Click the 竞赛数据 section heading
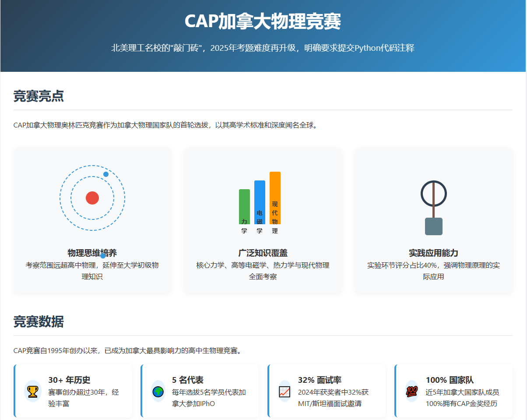 pyautogui.click(x=39, y=322)
